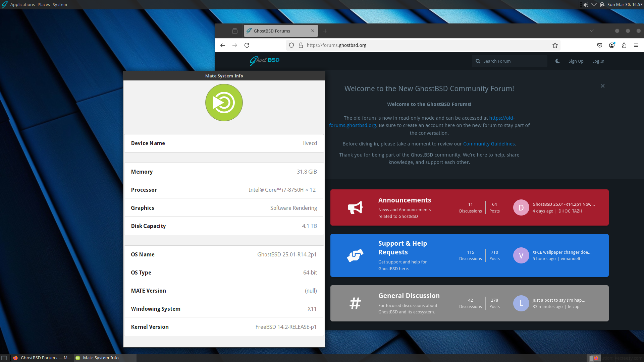
Task: Open the General Discussion category
Action: (x=409, y=296)
